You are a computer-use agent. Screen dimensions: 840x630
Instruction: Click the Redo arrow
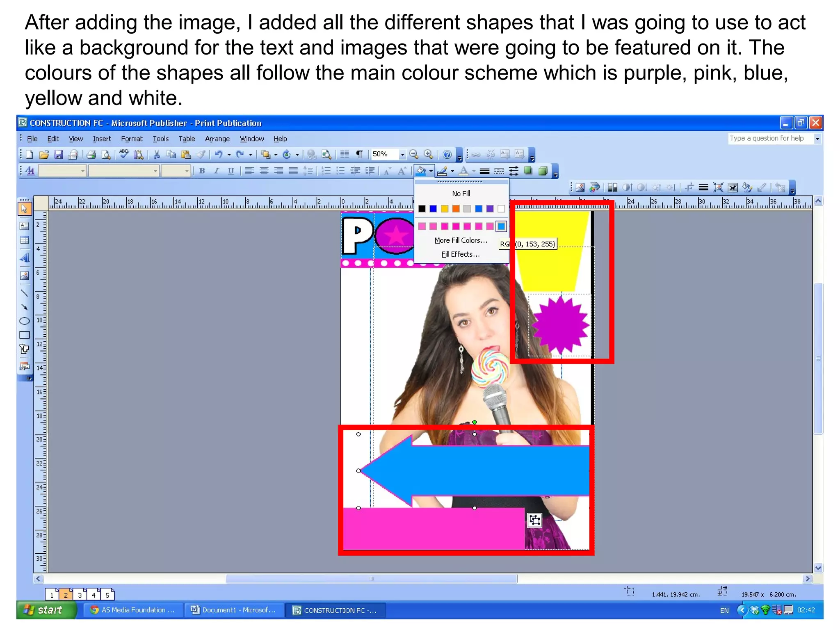240,155
